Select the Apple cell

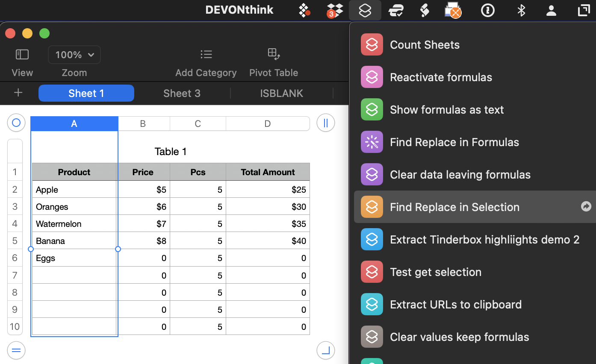point(74,189)
